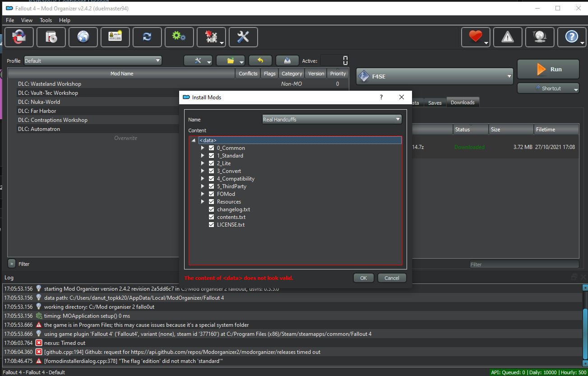Screen dimensions: 588x376
Task: Open the Shortcut dropdown button
Action: (548, 88)
